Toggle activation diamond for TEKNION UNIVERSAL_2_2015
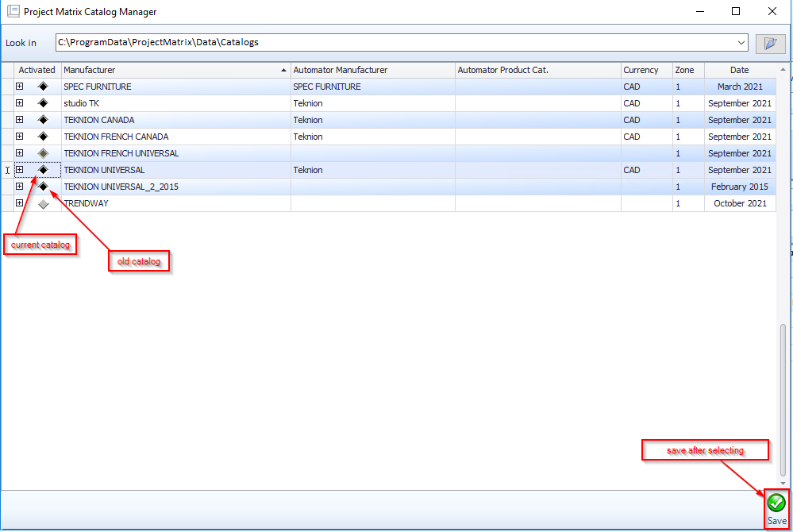793x532 pixels. tap(44, 187)
